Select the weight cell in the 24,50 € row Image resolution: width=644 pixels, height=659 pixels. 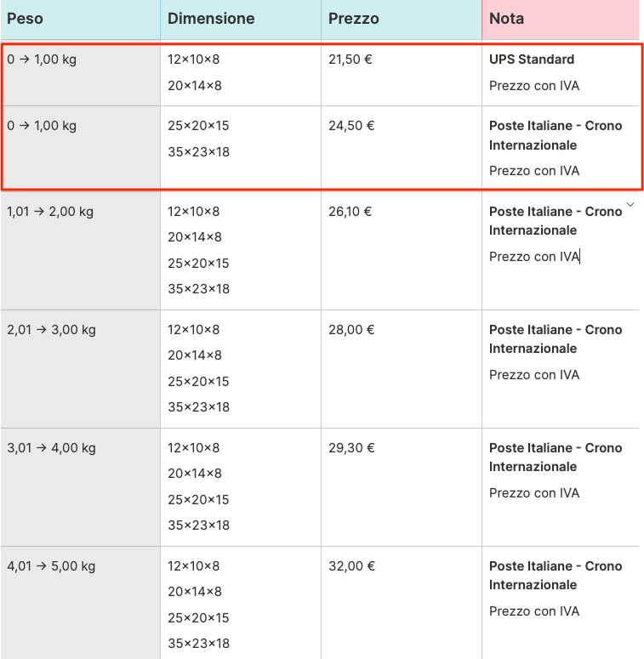tap(43, 126)
